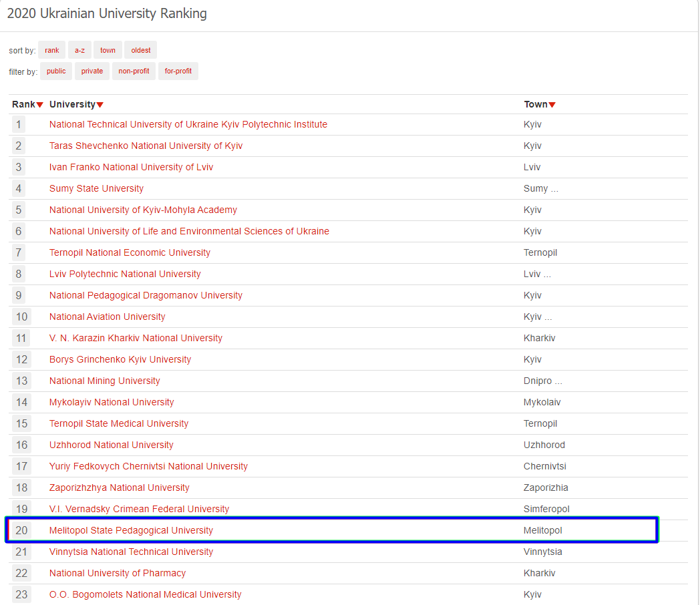Sort universities a-z
This screenshot has width=700, height=605.
79,50
